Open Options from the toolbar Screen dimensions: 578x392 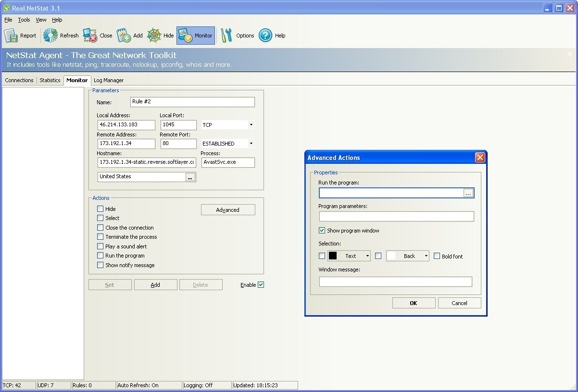pos(237,35)
